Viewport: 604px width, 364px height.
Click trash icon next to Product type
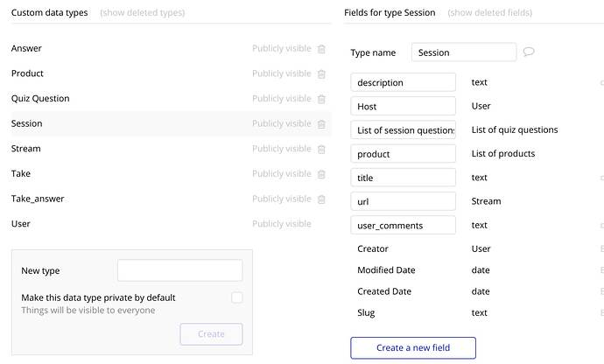click(321, 74)
